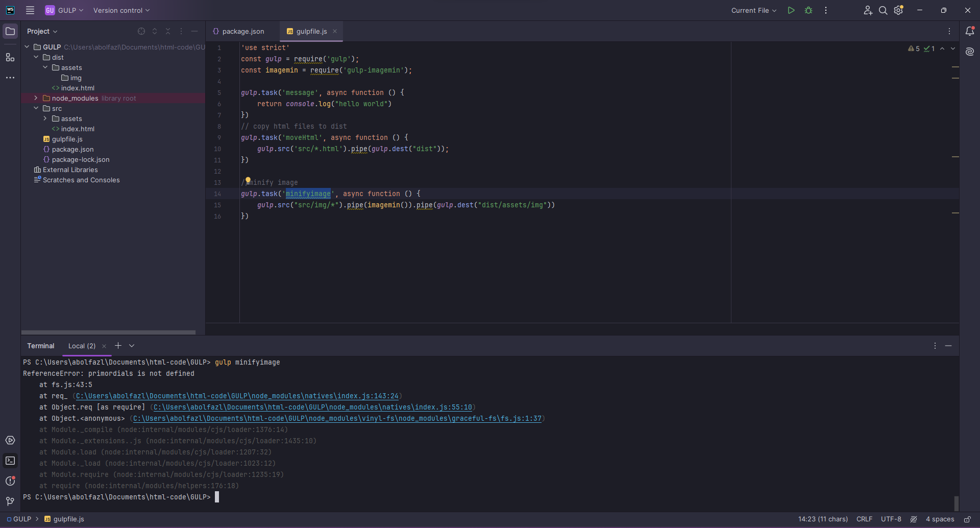Start debugging with the Debug bug icon
This screenshot has height=528, width=980.
(x=808, y=10)
